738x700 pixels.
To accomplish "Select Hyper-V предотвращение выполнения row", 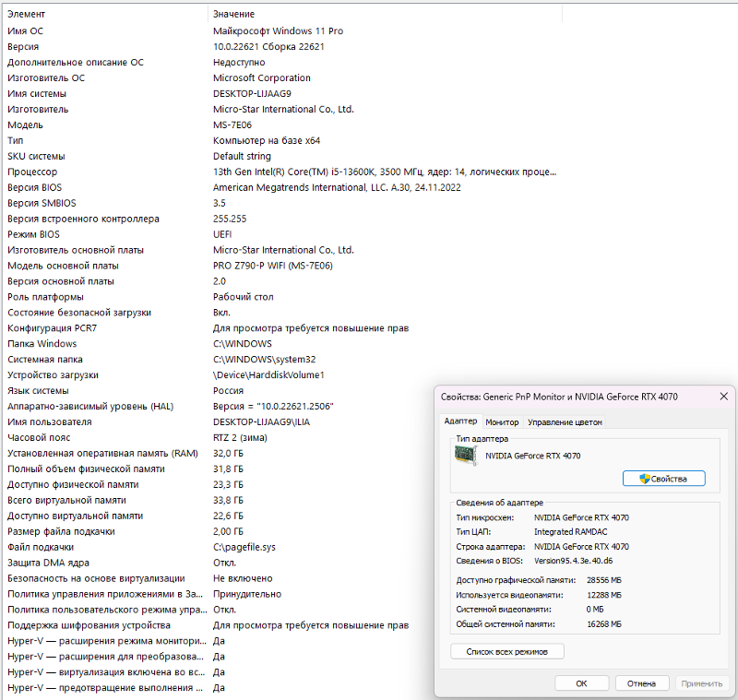I will pyautogui.click(x=219, y=688).
